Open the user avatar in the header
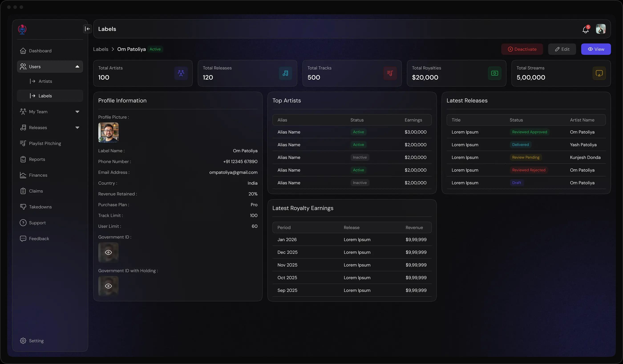 pos(601,29)
